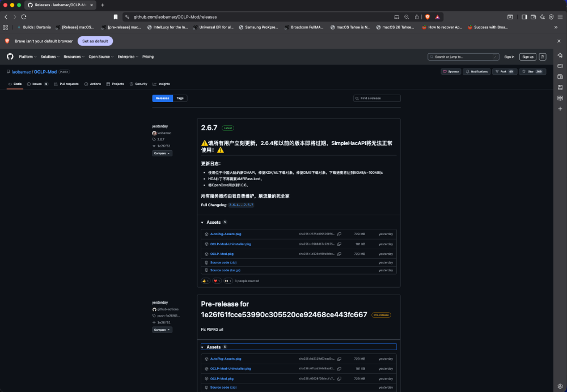Expand Open Source dropdown menu

[101, 57]
